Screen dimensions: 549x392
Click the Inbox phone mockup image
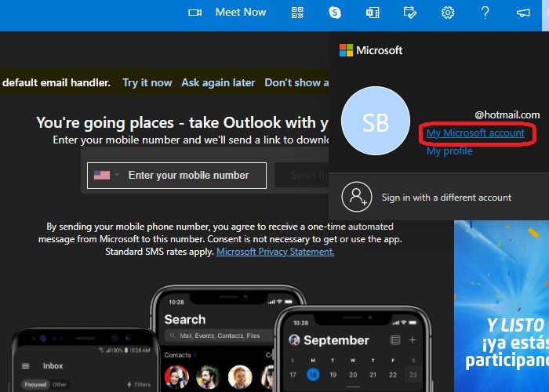coord(85,360)
